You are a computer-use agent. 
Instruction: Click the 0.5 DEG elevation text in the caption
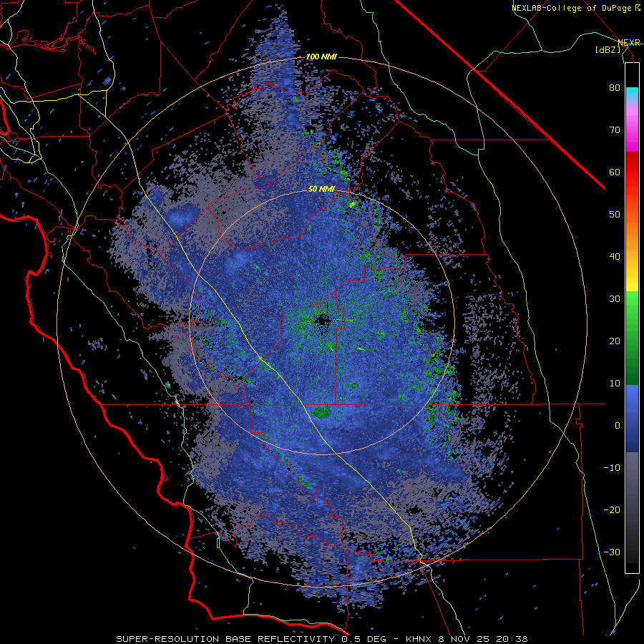tap(364, 639)
